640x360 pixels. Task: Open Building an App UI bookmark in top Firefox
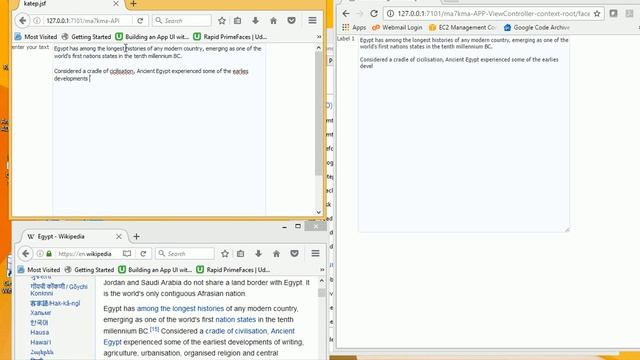pos(152,37)
